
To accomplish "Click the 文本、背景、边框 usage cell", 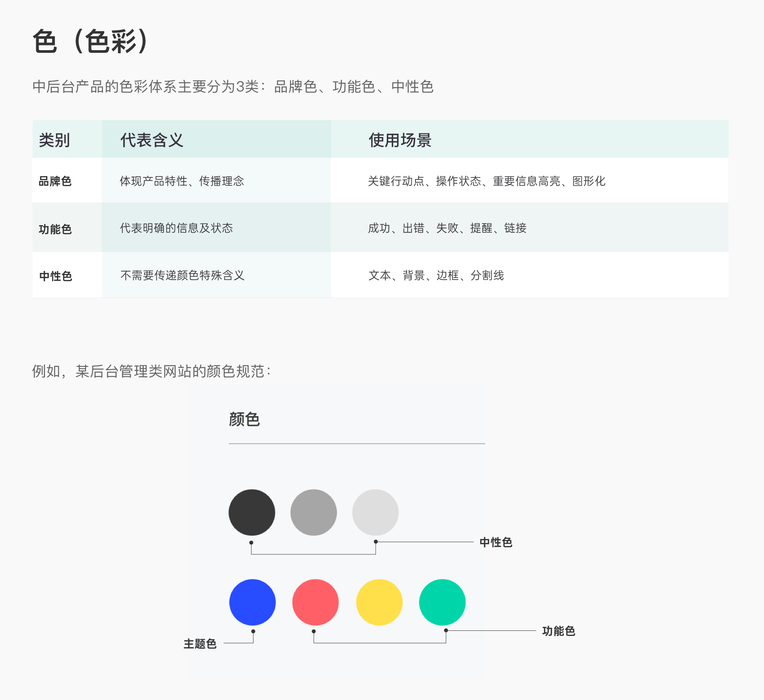I will [x=436, y=275].
